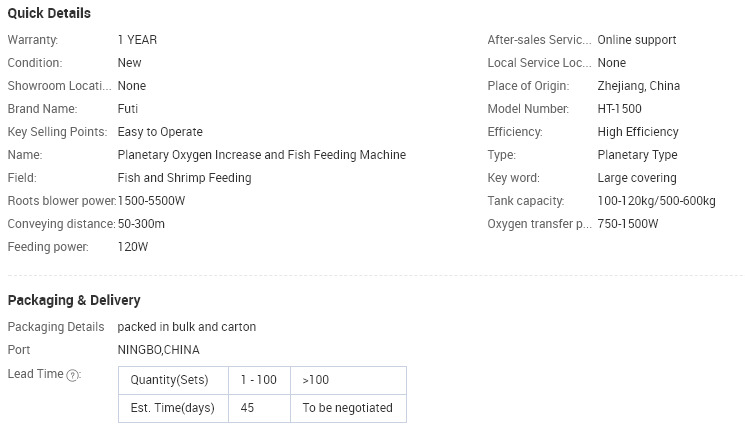Click the tank capacity 100-120kg/500-600kg value
This screenshot has height=425, width=745.
[657, 201]
